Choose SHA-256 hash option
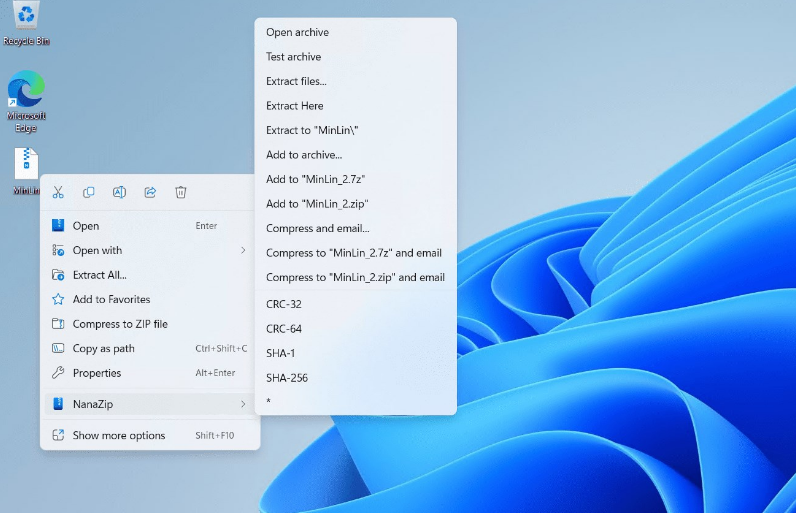The width and height of the screenshot is (796, 513). (x=355, y=378)
